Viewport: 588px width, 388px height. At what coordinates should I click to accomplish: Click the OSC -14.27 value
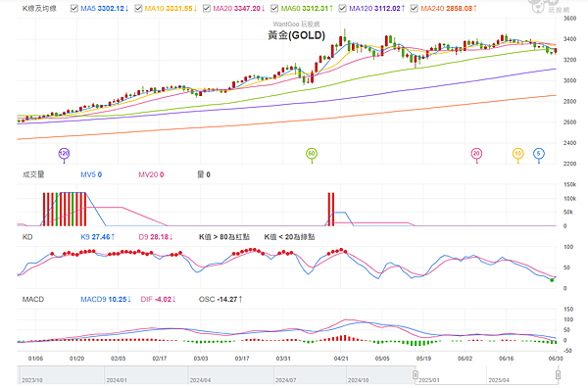220,299
